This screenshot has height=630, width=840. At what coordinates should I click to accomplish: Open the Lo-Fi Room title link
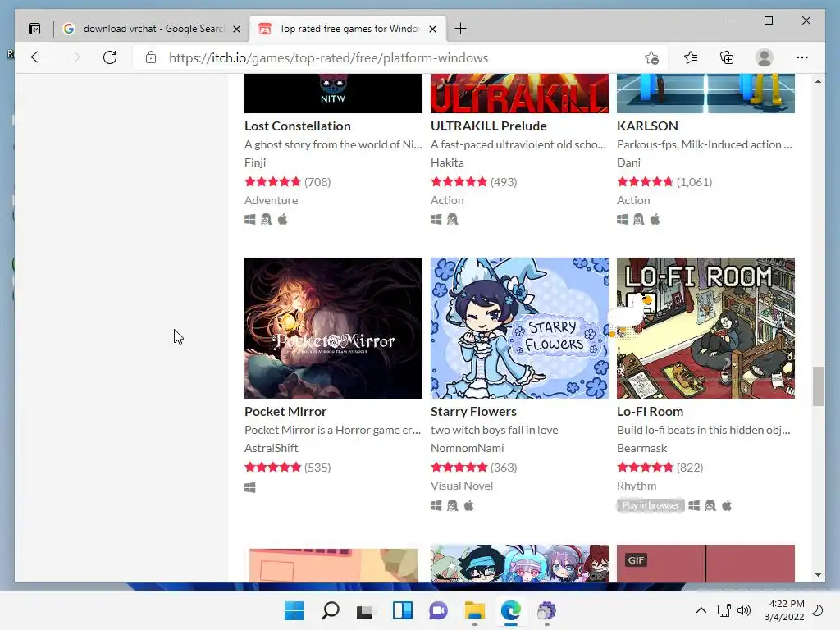[x=650, y=412]
